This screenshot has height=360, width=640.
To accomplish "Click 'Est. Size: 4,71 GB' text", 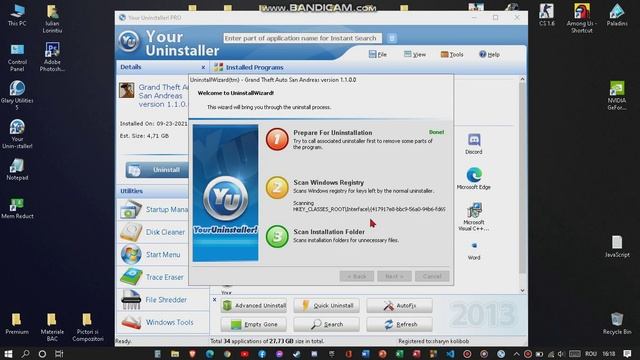I will pos(144,136).
